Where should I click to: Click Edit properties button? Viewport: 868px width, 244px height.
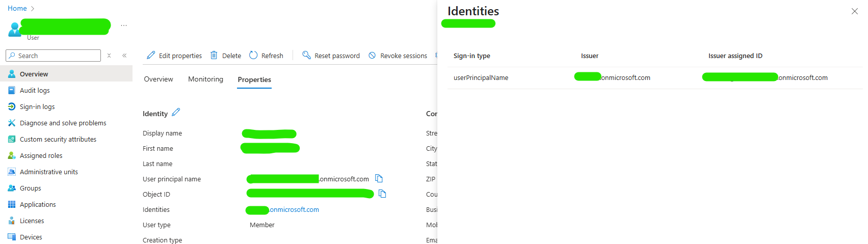pos(174,56)
